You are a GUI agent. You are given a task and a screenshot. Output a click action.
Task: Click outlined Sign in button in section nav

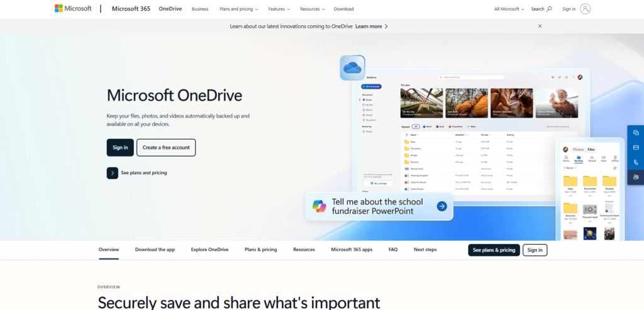535,250
